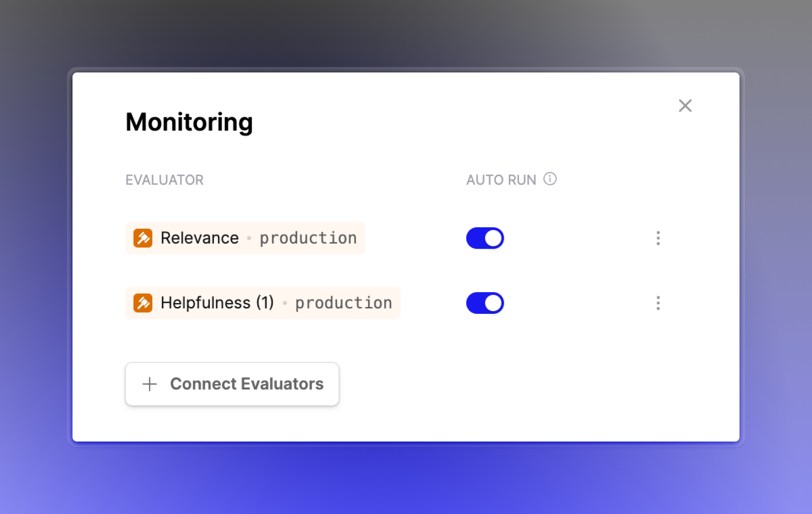This screenshot has height=514, width=812.
Task: Click the production tag on the Relevance row
Action: (x=308, y=238)
